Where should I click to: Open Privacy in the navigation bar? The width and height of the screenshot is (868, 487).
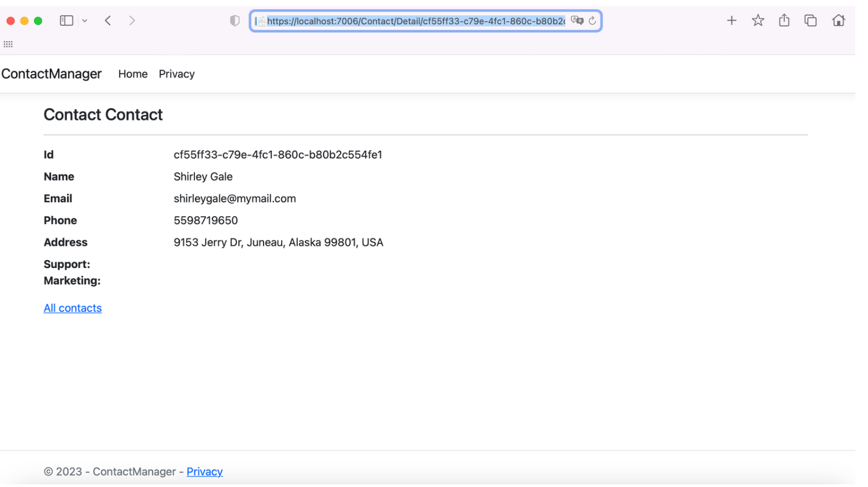pos(177,74)
